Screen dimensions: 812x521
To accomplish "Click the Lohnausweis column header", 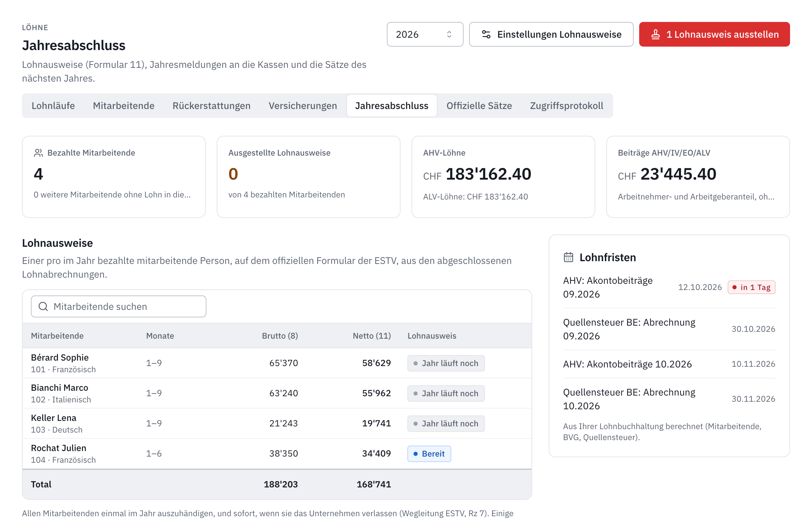I will (x=432, y=336).
